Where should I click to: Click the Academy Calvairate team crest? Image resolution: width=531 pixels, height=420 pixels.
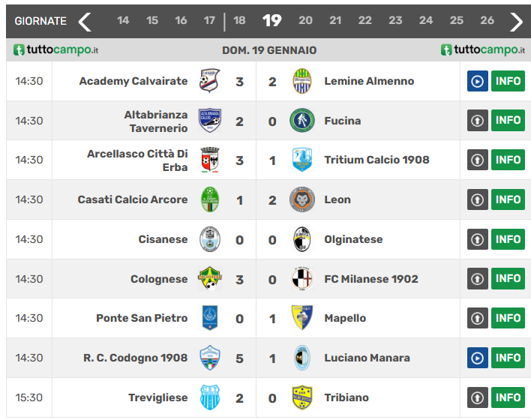[x=210, y=81]
